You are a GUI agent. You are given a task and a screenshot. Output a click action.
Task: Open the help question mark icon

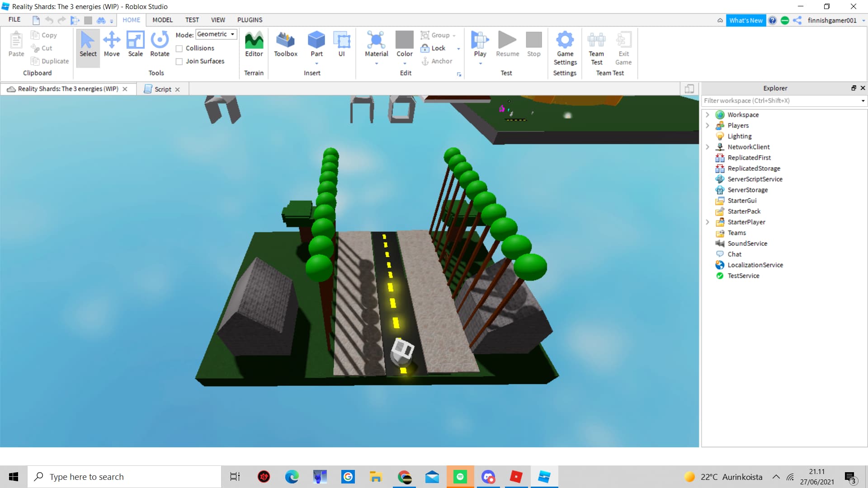click(773, 20)
